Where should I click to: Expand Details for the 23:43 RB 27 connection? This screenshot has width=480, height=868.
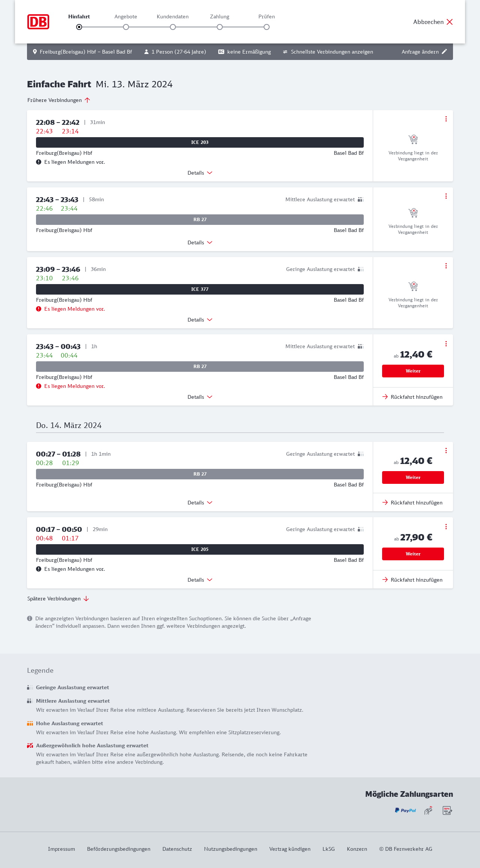click(x=200, y=397)
